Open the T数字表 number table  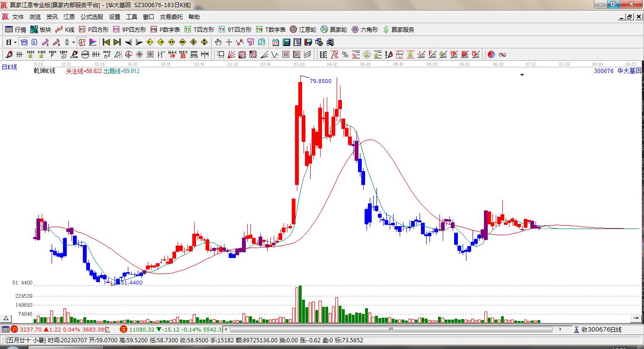coord(271,29)
